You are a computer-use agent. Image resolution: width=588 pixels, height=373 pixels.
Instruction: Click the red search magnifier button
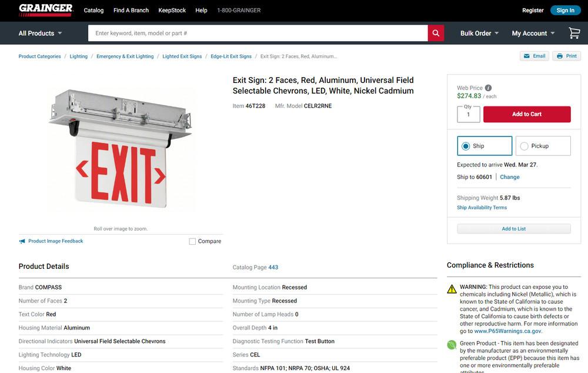[x=436, y=33]
